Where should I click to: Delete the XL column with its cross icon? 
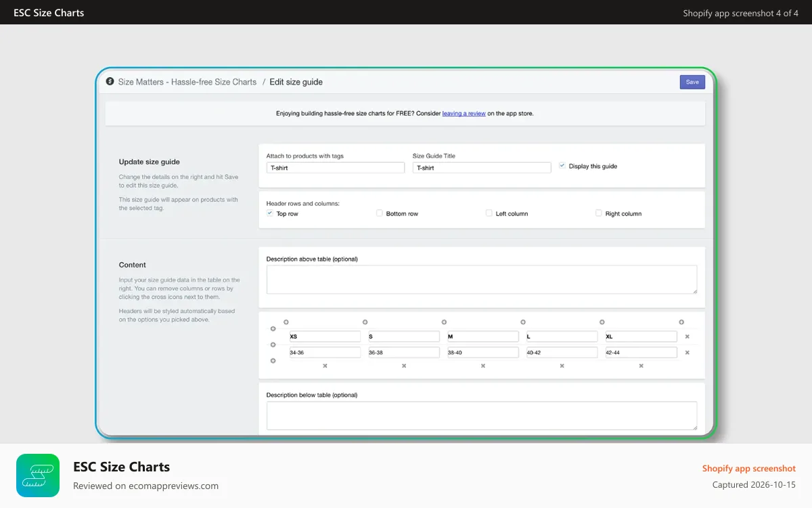click(x=641, y=366)
